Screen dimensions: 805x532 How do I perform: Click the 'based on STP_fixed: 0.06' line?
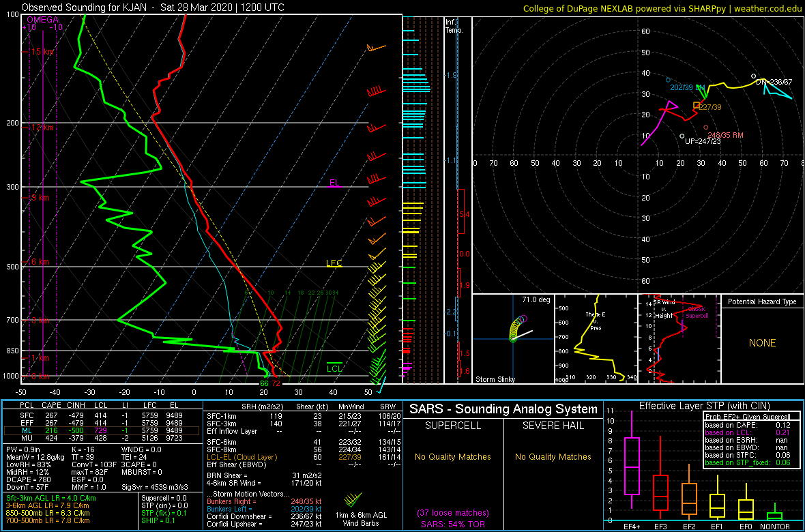tap(746, 462)
